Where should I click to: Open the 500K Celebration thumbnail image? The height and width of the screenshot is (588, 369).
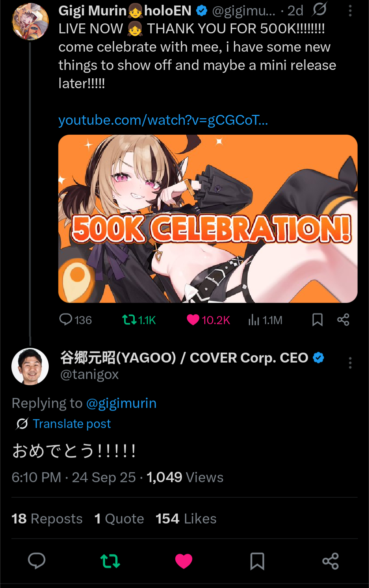(208, 218)
